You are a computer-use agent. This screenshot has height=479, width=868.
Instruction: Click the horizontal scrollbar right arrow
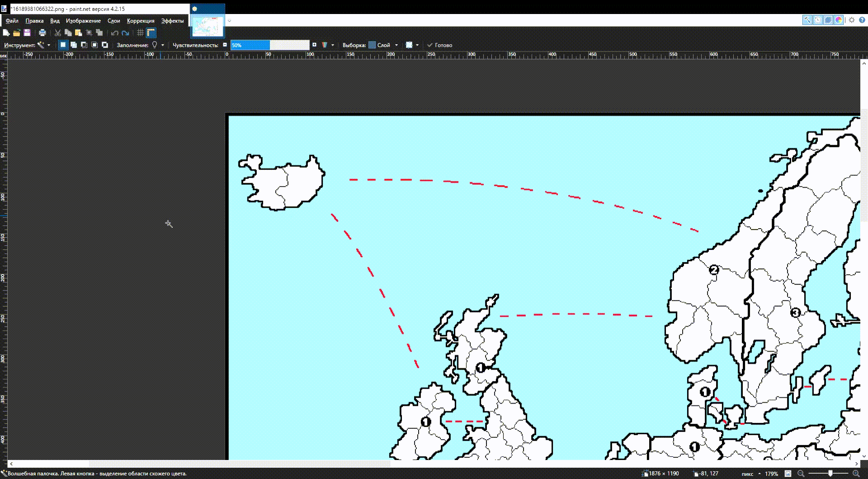(x=856, y=464)
